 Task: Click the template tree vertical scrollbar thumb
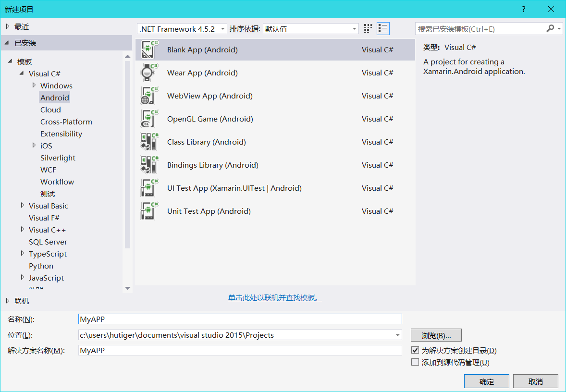127,155
